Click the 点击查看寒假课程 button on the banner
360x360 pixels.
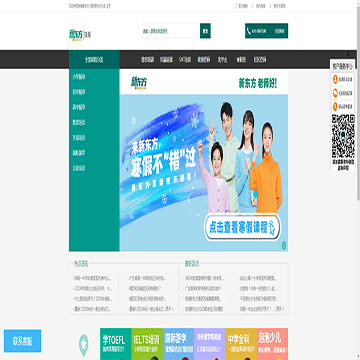(x=242, y=227)
